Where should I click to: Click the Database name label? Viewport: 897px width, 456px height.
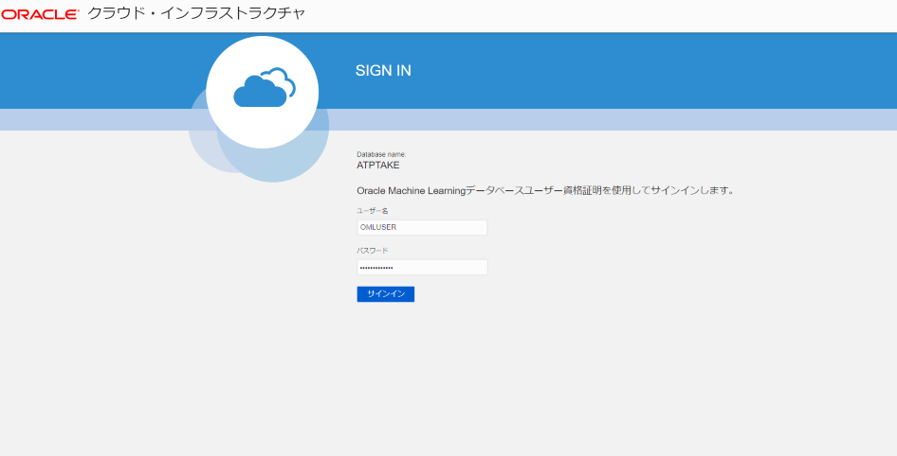[381, 154]
